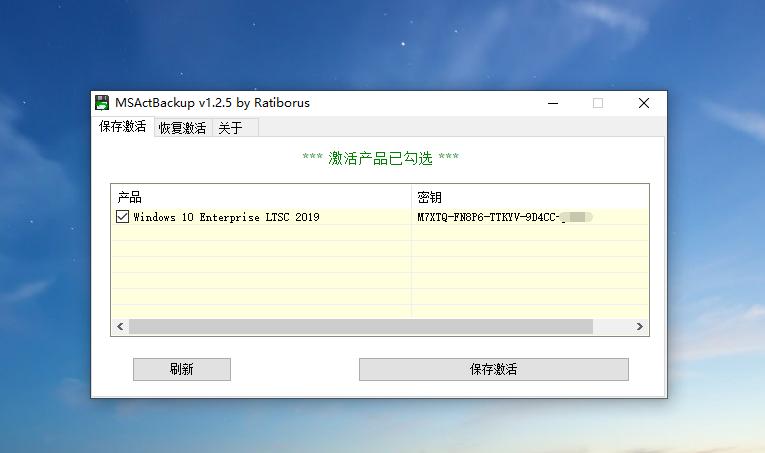Select the Windows 10 Enterprise LTSC 2019 product name
This screenshot has width=765, height=453.
pos(226,217)
